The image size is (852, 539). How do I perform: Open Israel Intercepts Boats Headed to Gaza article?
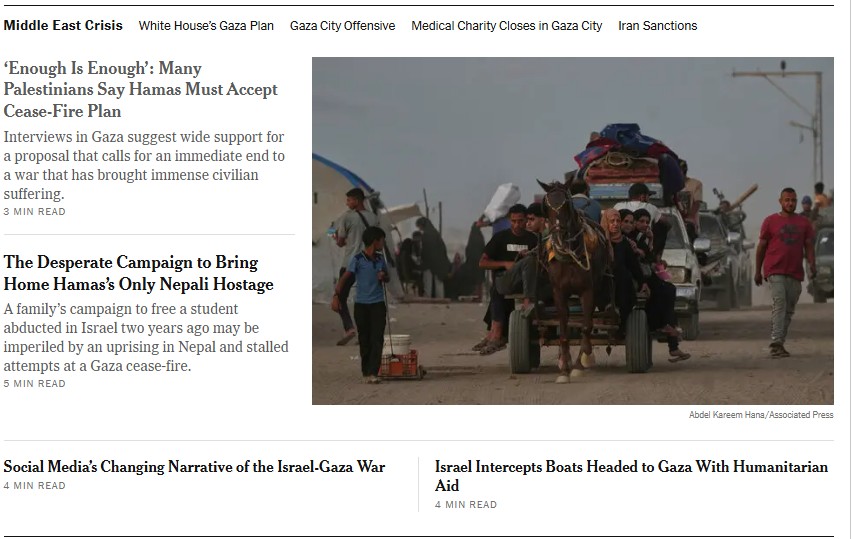[x=631, y=476]
